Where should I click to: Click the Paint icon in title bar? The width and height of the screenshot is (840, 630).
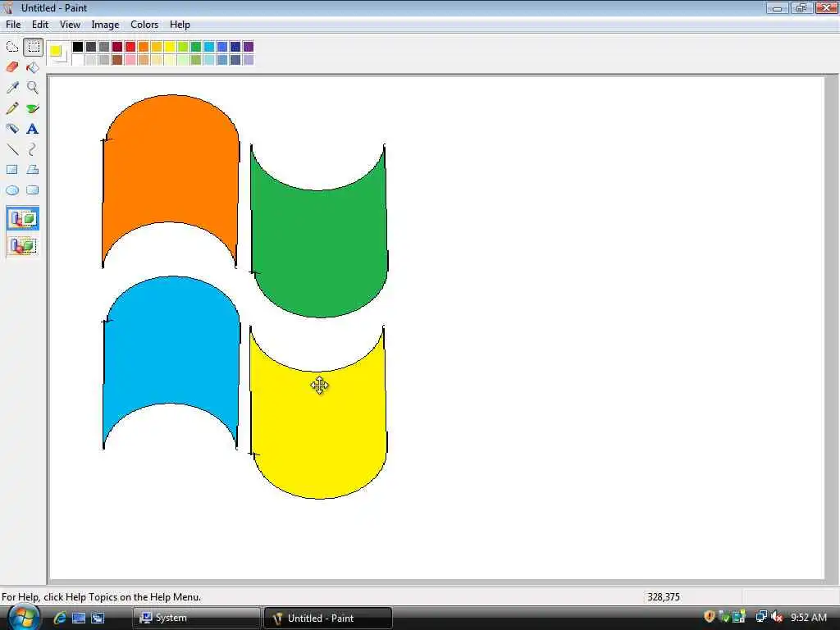[8, 7]
